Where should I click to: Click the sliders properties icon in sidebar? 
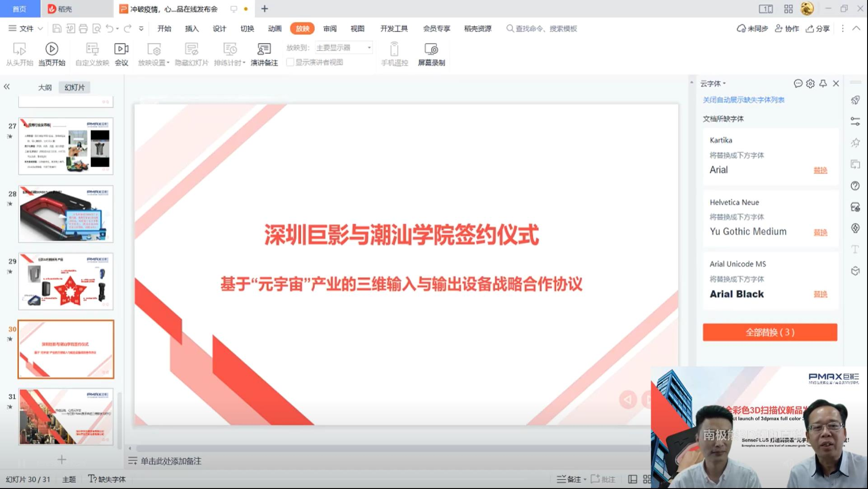(x=855, y=121)
